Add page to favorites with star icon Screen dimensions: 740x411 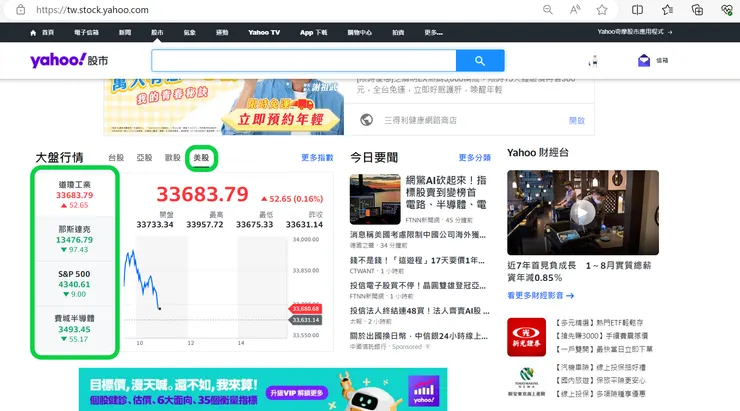coord(602,9)
